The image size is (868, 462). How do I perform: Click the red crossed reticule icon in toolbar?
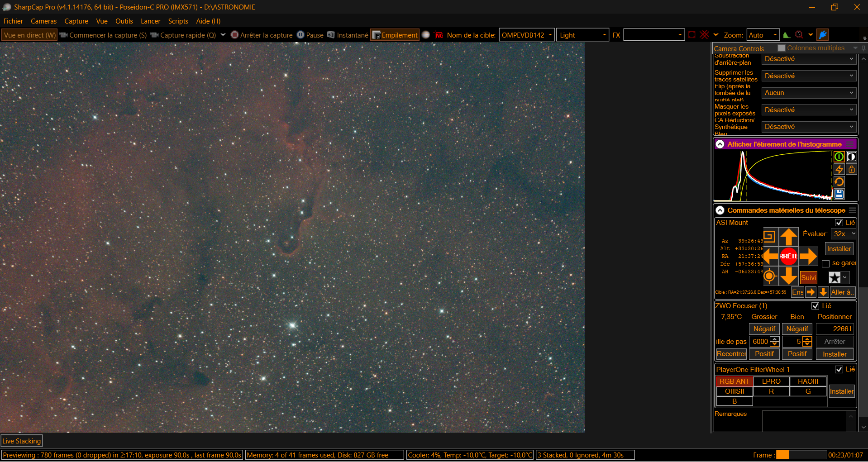tap(704, 35)
